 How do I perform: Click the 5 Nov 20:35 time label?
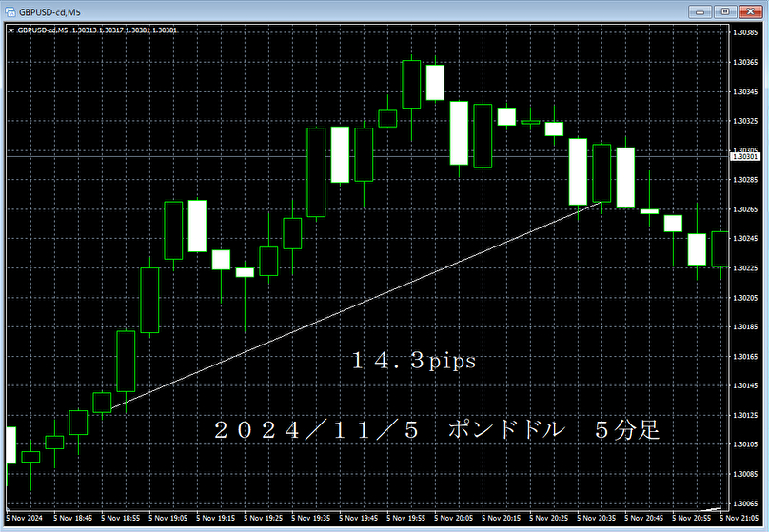coord(596,518)
